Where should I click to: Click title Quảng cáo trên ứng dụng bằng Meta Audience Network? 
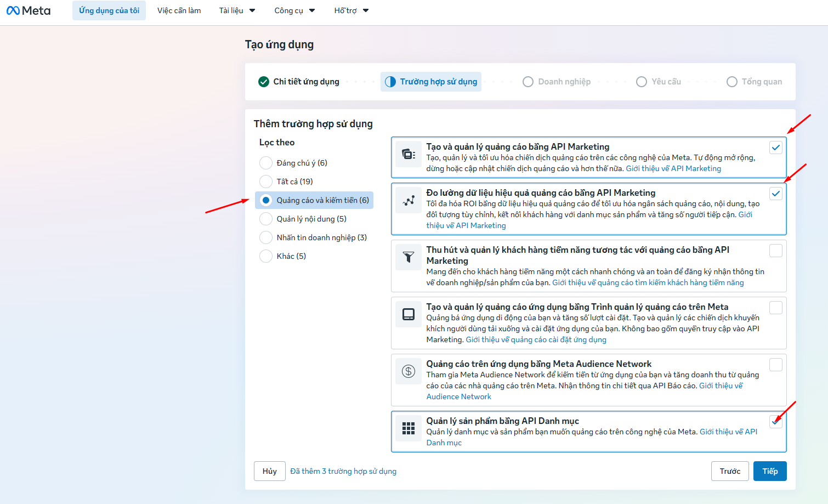(x=539, y=364)
